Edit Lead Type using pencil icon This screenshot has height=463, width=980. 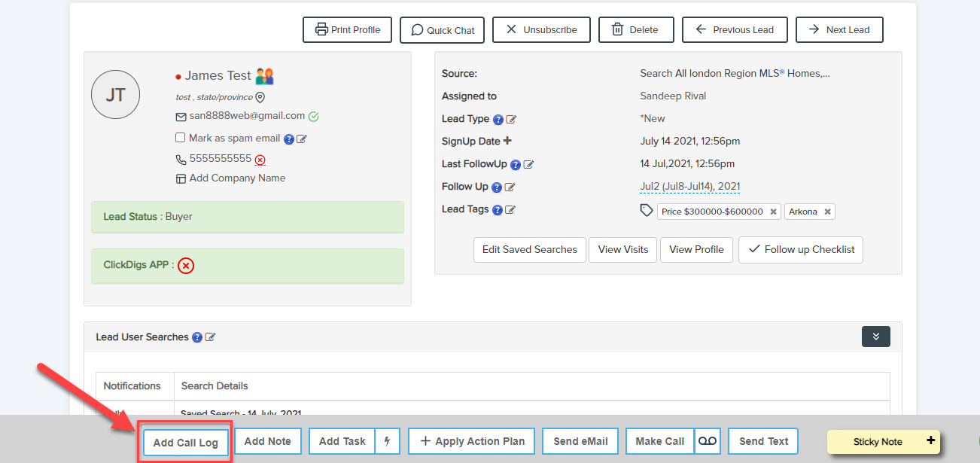click(511, 119)
